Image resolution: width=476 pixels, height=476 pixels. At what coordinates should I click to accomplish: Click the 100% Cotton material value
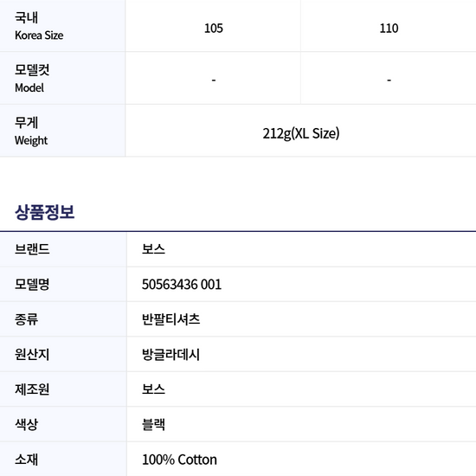click(x=179, y=460)
